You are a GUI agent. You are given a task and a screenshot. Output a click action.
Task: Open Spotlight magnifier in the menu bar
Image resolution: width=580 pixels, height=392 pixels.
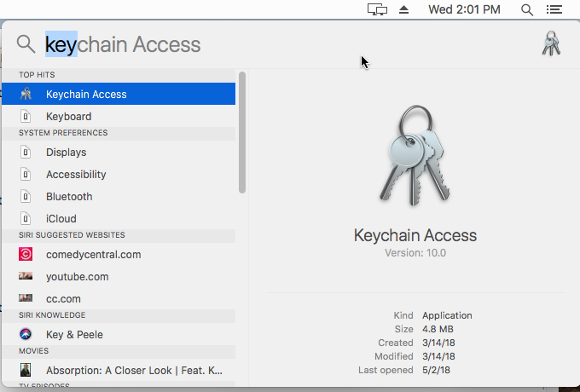tap(527, 10)
